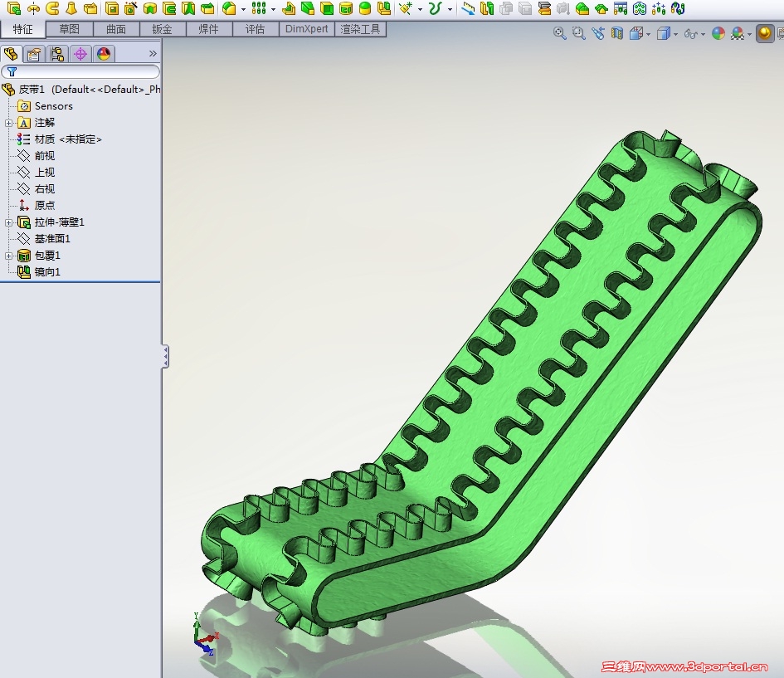Screen dimensions: 784x678
Task: Click the Edit Appearance color ball
Action: 718,33
